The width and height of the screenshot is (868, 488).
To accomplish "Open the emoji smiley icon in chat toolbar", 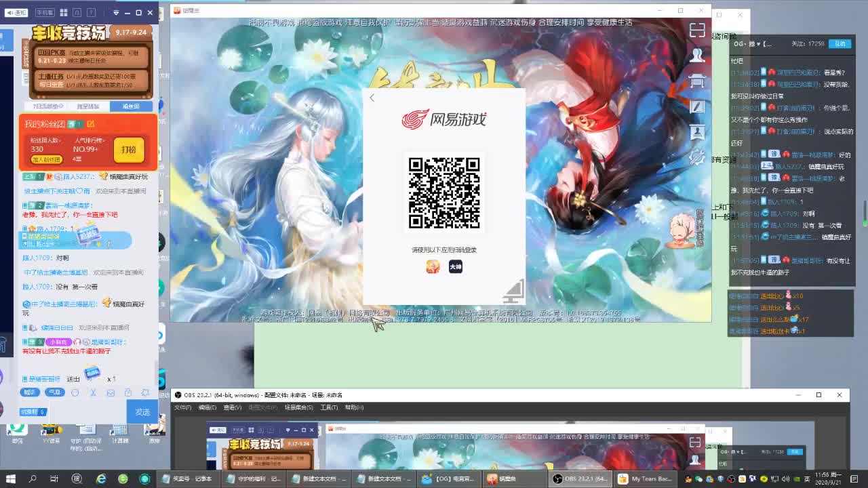I will click(x=75, y=392).
